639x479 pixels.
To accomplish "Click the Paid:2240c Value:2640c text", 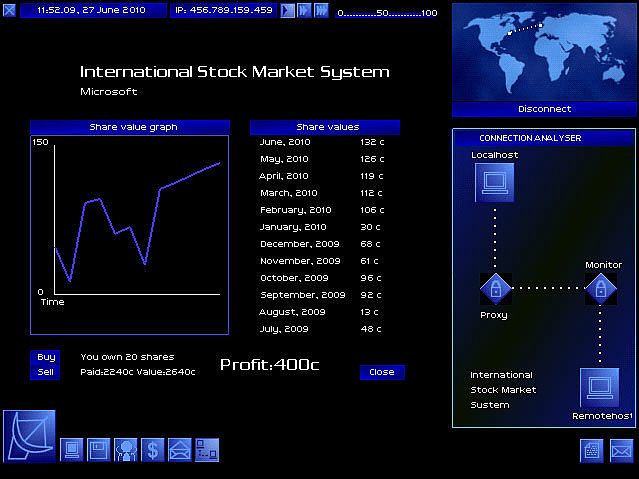I will click(x=138, y=372).
